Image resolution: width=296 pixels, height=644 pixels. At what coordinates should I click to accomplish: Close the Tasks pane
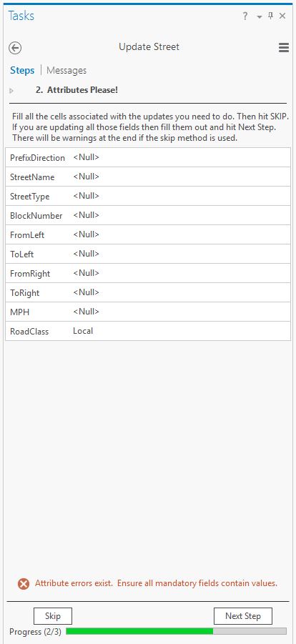tap(282, 16)
